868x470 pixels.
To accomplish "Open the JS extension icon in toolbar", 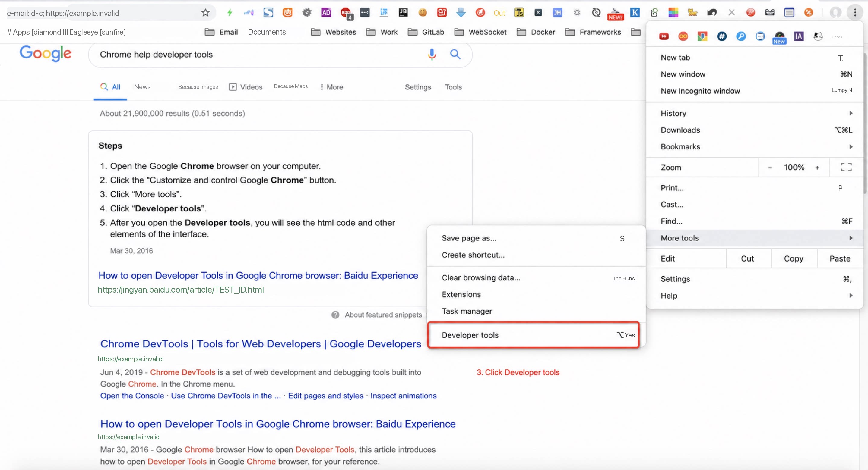I will pos(519,13).
